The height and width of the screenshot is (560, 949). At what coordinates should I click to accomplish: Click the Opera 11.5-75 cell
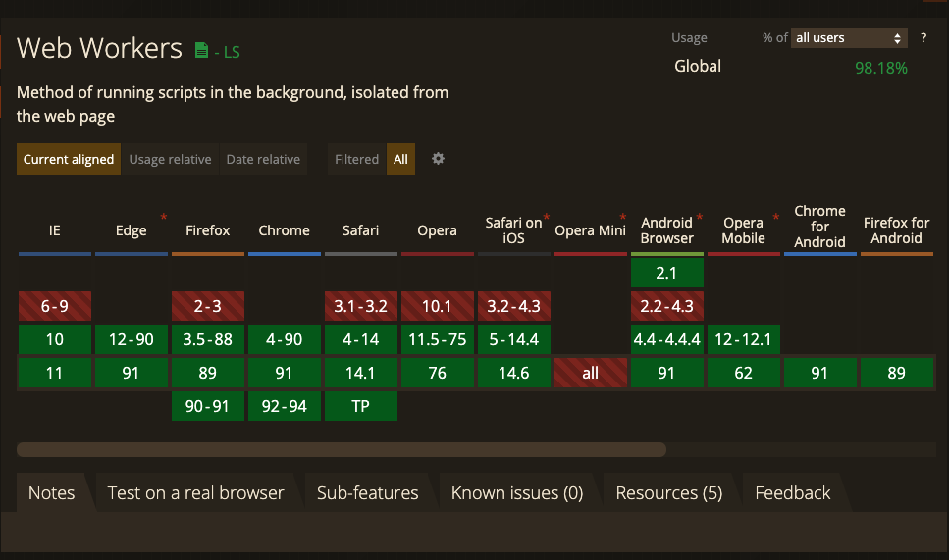(x=437, y=339)
